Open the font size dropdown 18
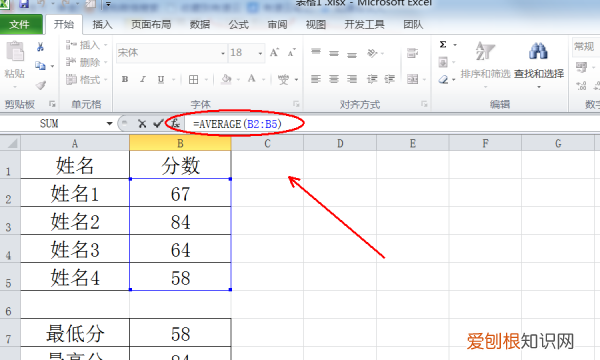600x360 pixels. [260, 53]
